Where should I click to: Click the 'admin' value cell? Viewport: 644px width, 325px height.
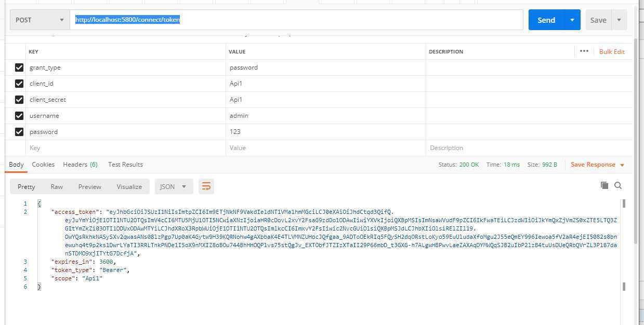coord(326,116)
